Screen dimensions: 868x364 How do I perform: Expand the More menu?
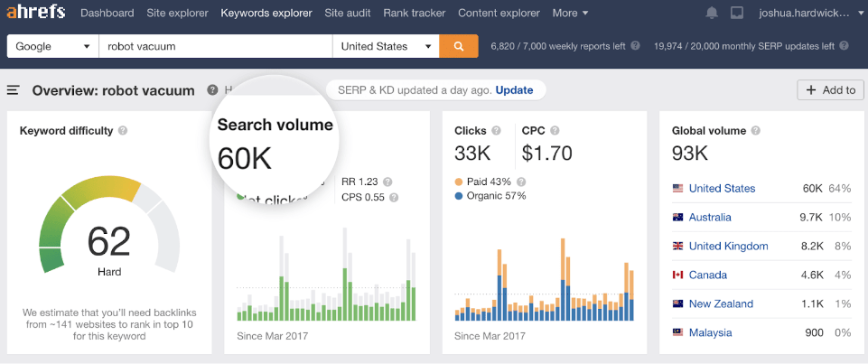point(570,14)
